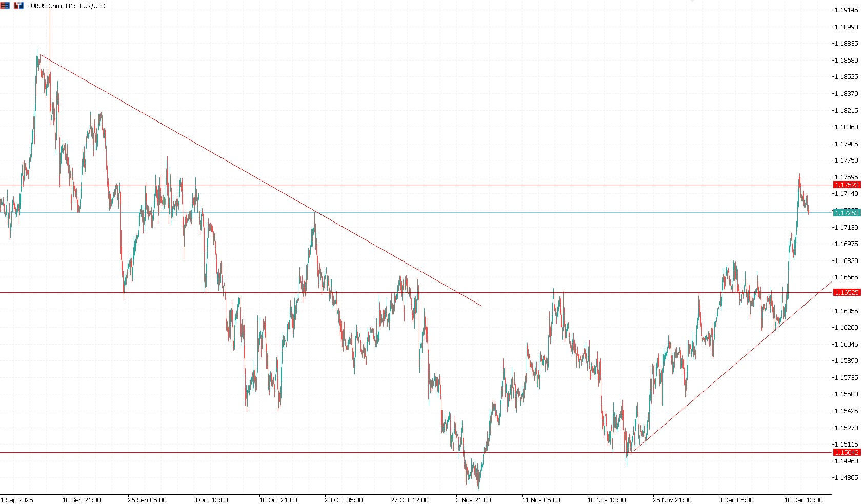Select the green 1.17263 current price label
This screenshot has width=864, height=504.
[x=847, y=213]
